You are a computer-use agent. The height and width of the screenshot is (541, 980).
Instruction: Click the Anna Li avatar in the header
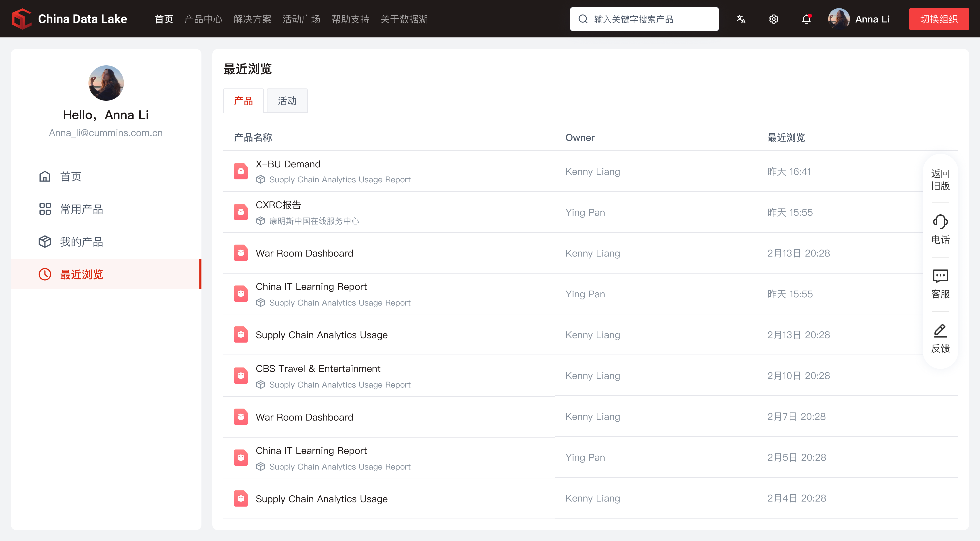pos(839,19)
